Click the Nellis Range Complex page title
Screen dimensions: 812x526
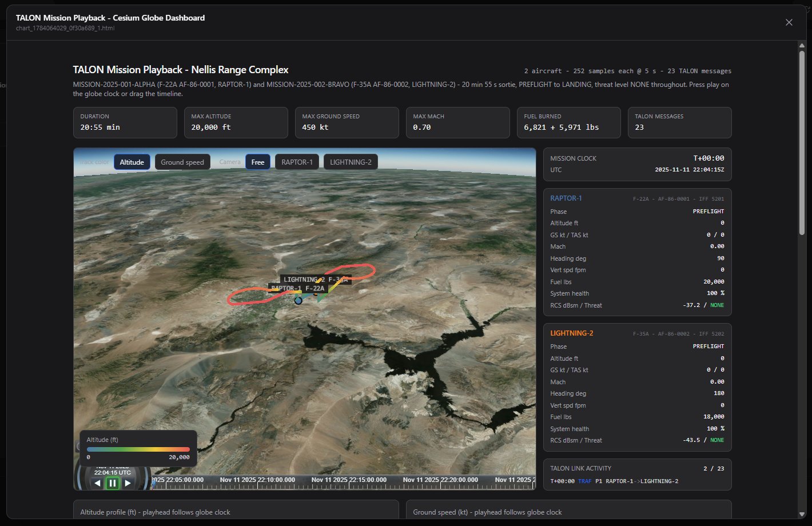pos(181,70)
